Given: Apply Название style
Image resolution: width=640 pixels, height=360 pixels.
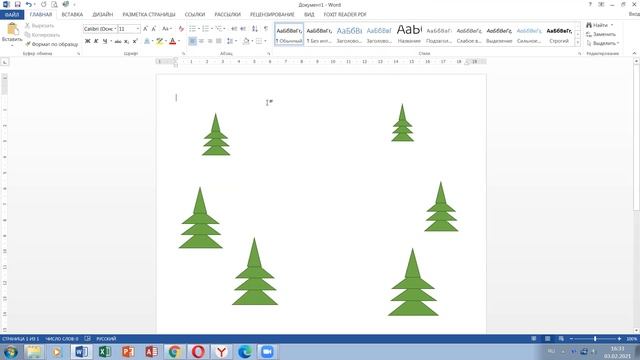Looking at the screenshot, I should (x=409, y=34).
